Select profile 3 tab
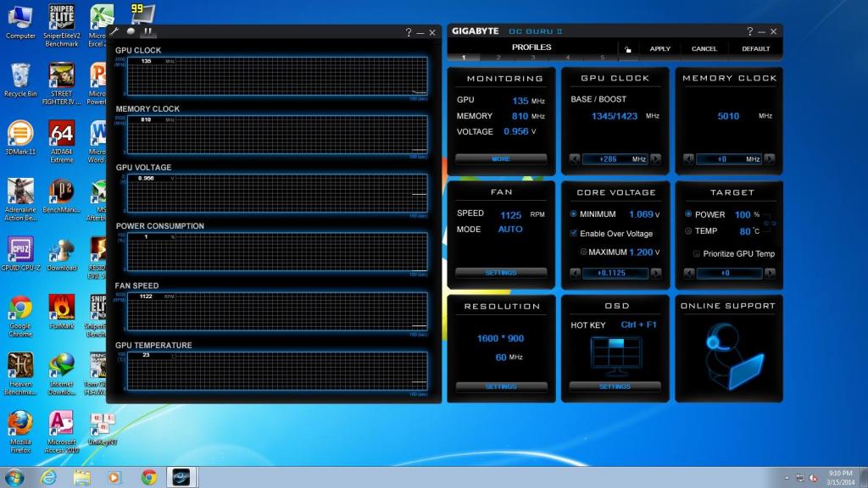The image size is (868, 488). (533, 58)
